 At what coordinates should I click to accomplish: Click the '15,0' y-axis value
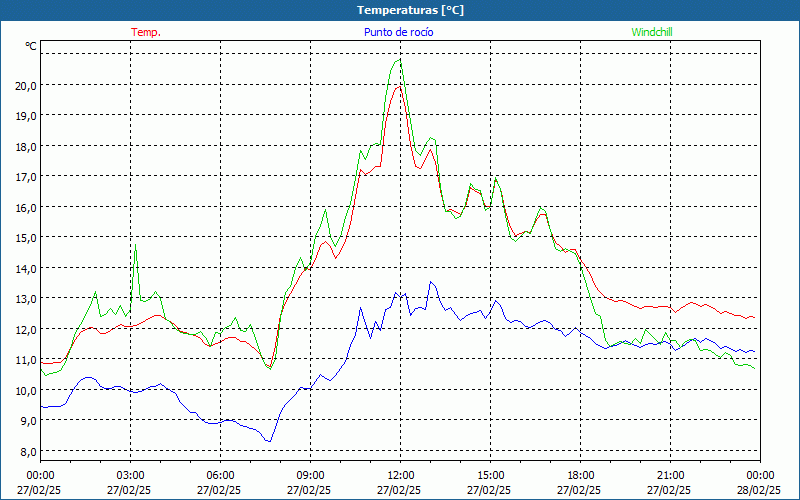(26, 238)
